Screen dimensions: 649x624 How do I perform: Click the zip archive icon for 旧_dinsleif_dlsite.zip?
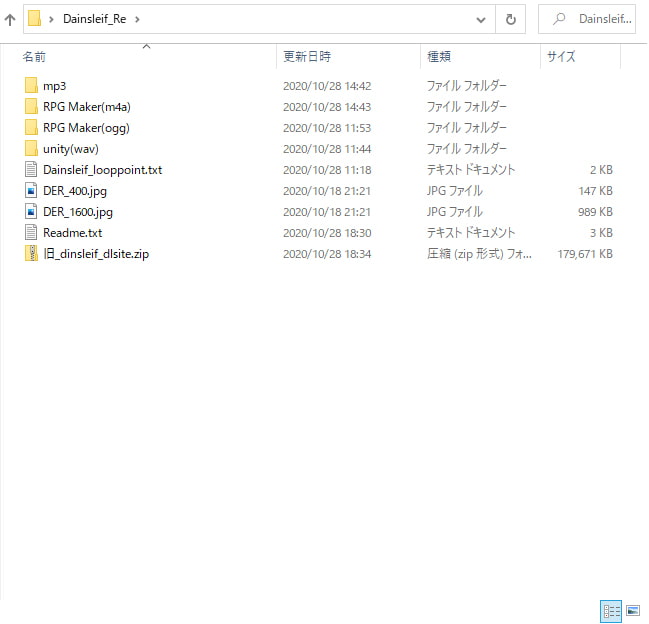point(31,254)
